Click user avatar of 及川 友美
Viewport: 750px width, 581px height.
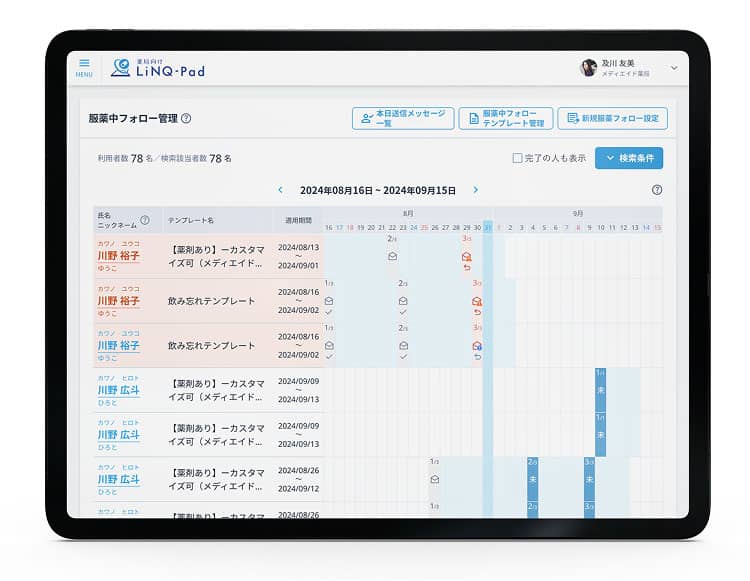pos(589,67)
